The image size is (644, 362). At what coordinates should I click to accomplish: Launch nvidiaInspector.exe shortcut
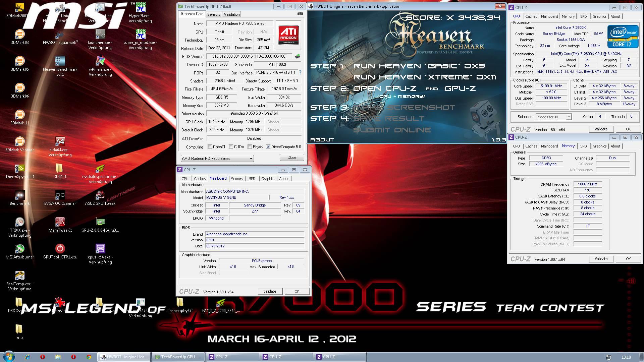(100, 173)
